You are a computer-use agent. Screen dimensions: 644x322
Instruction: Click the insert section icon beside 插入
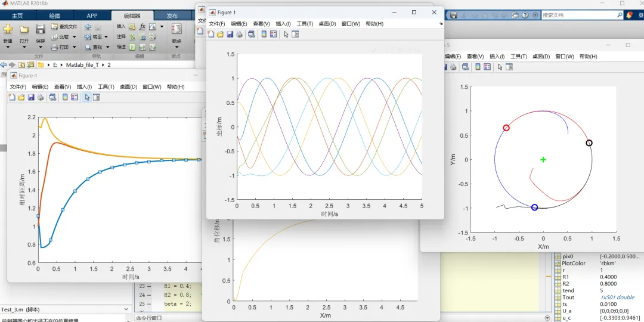coord(132,27)
